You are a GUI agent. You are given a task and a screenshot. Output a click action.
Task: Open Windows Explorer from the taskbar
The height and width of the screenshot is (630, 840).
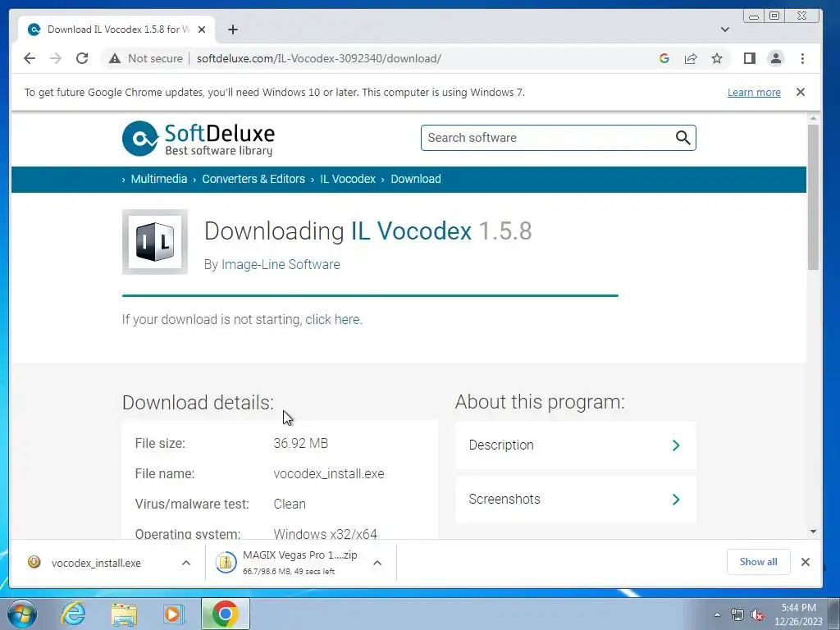[x=125, y=614]
